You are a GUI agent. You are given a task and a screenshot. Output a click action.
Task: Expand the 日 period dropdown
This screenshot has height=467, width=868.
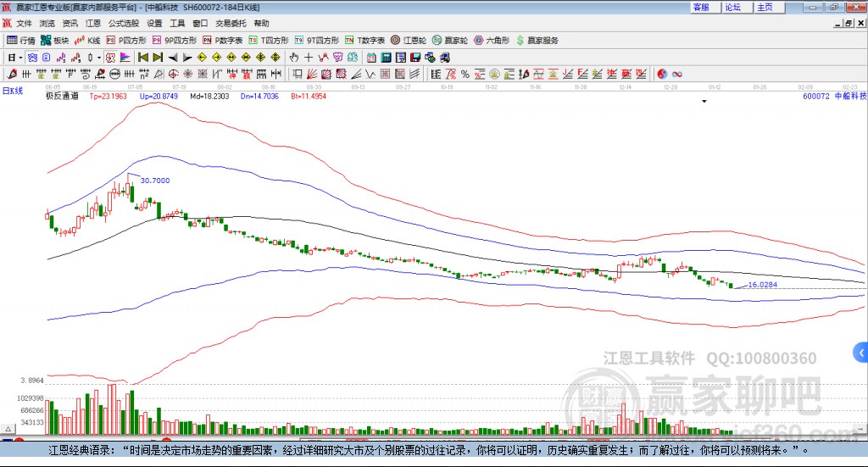20,58
